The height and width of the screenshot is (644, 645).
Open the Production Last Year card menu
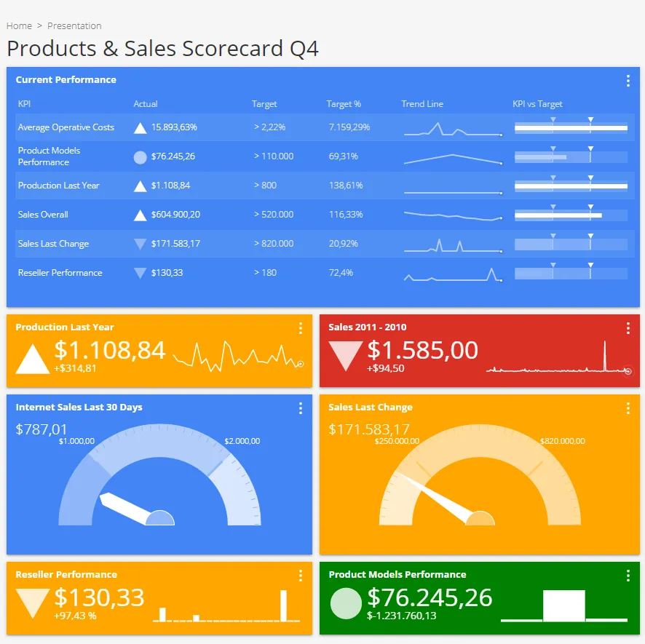click(x=301, y=327)
